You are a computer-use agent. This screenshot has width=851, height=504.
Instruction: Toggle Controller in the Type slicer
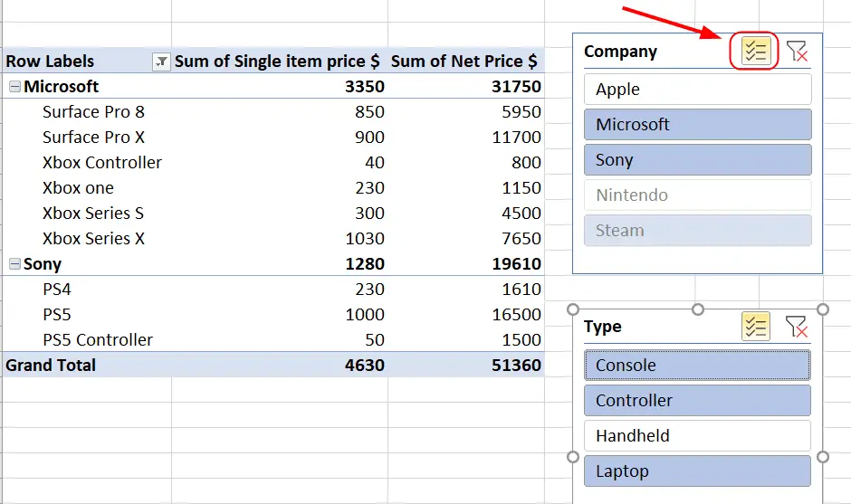click(x=697, y=400)
